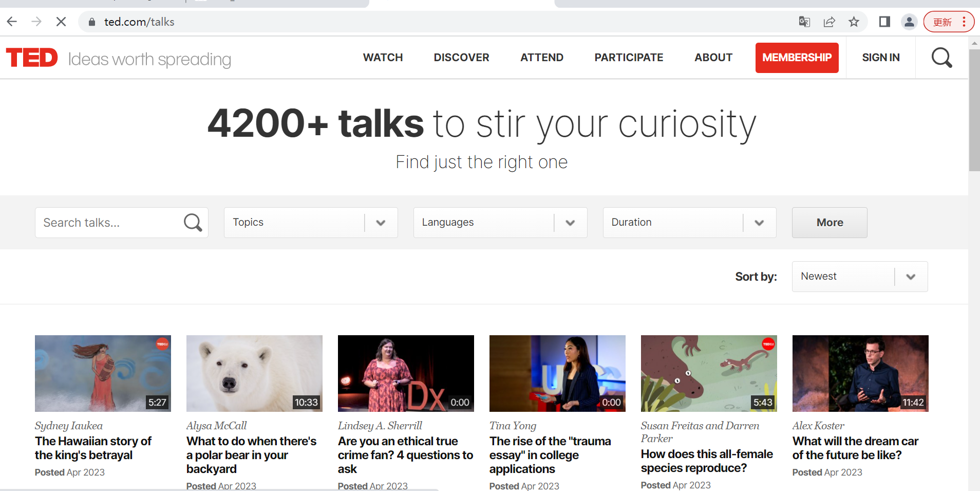Click the scrollbar up arrow

[974, 43]
